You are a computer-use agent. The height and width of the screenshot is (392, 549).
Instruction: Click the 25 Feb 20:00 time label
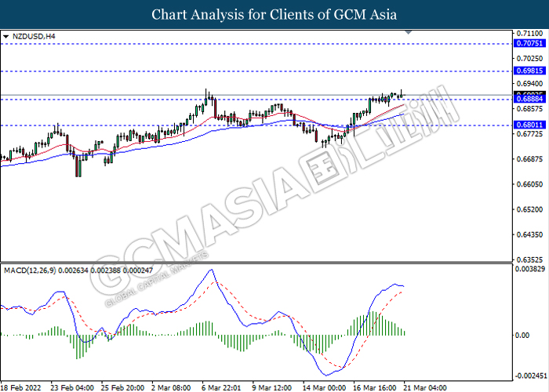pyautogui.click(x=122, y=387)
